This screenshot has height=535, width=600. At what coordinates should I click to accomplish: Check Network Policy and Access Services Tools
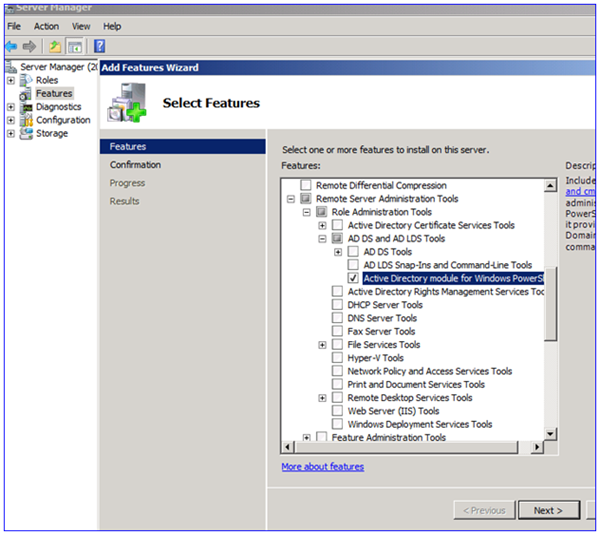tap(337, 371)
